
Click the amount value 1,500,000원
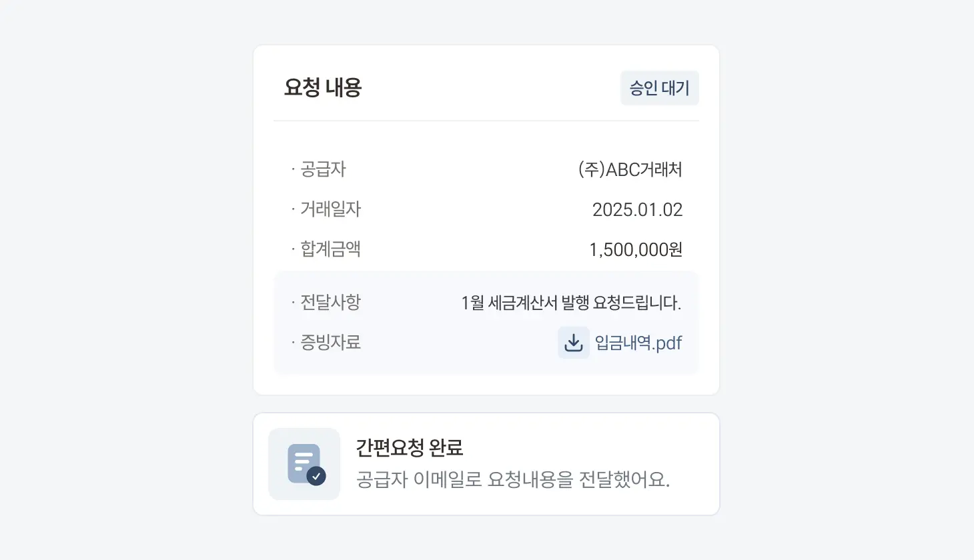pyautogui.click(x=636, y=249)
